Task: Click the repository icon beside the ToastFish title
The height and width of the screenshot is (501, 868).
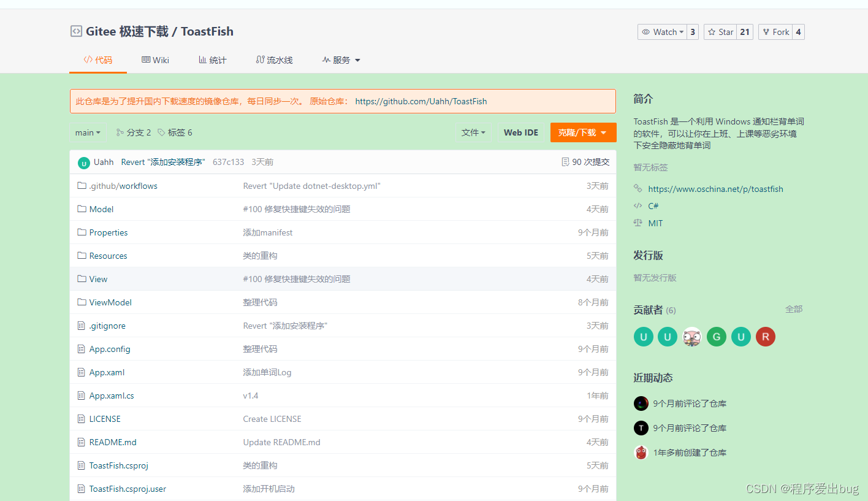Action: [75, 31]
